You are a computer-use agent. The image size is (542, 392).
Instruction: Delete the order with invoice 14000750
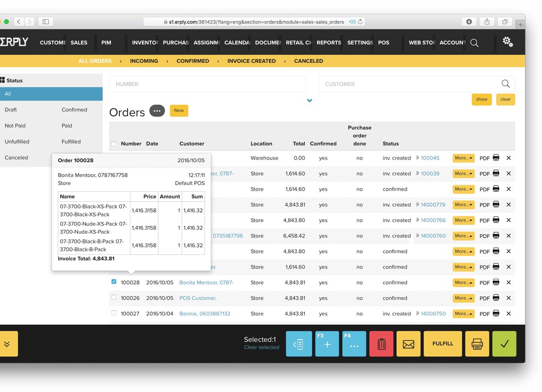tap(508, 314)
